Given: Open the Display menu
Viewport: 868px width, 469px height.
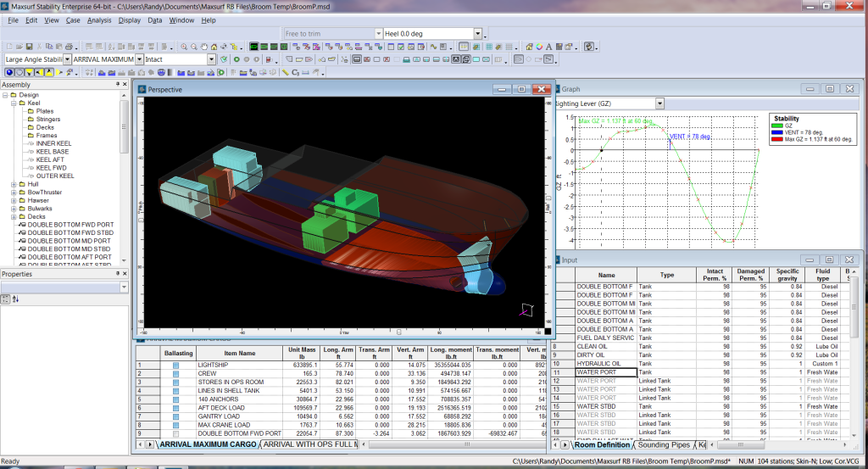Looking at the screenshot, I should (x=130, y=20).
